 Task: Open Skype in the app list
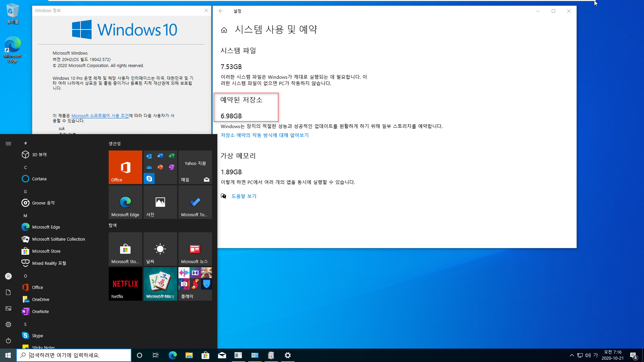click(60, 336)
